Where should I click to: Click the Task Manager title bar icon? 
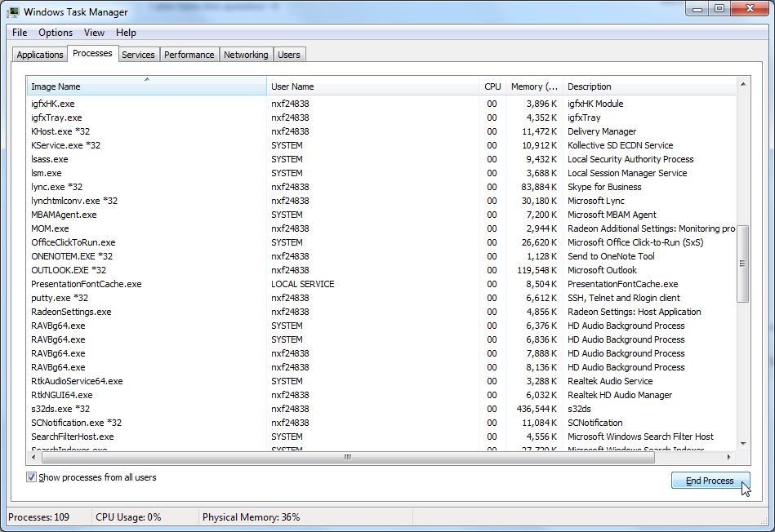click(13, 12)
